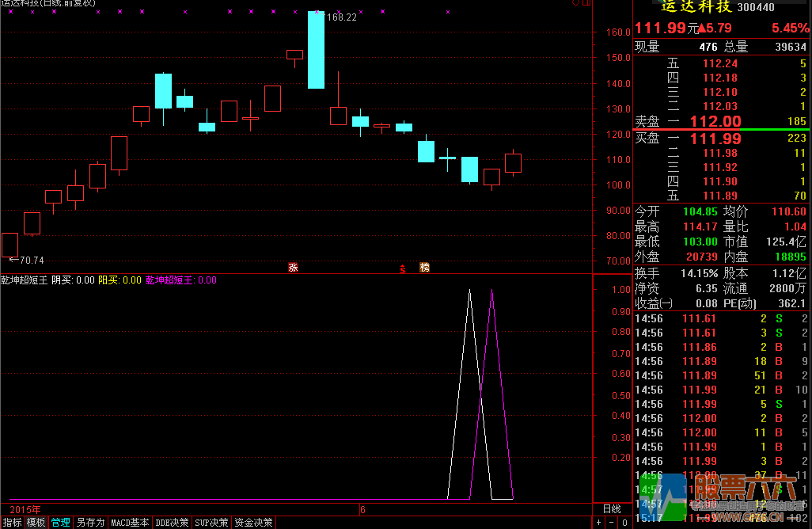Click the 70.74 low price label
Viewport: 812px width, 529px height.
(x=32, y=260)
